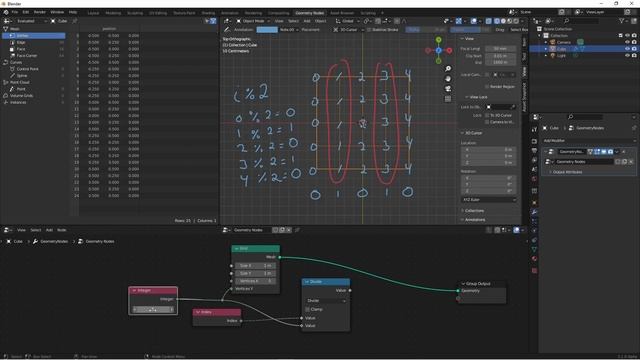Switch perspective/orthographic grid icon
This screenshot has height=360, width=640.
448,99
